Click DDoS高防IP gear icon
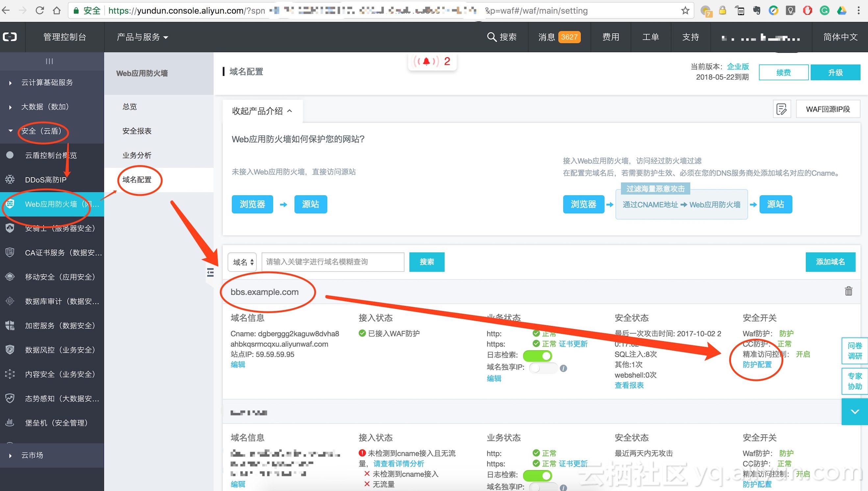Viewport: 868px width, 491px height. tap(10, 179)
